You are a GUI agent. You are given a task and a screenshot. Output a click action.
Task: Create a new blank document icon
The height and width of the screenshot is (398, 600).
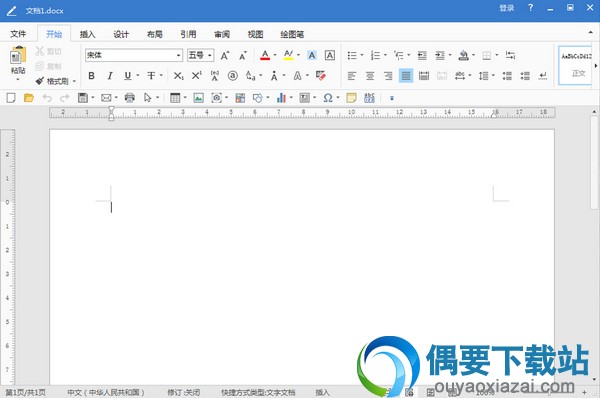tap(11, 98)
